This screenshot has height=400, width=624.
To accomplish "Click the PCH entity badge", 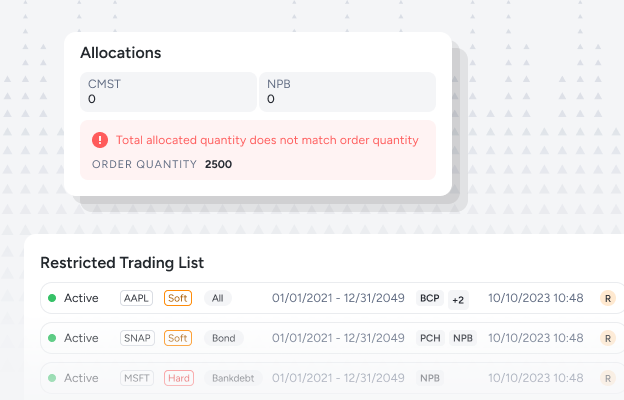I will pyautogui.click(x=430, y=338).
